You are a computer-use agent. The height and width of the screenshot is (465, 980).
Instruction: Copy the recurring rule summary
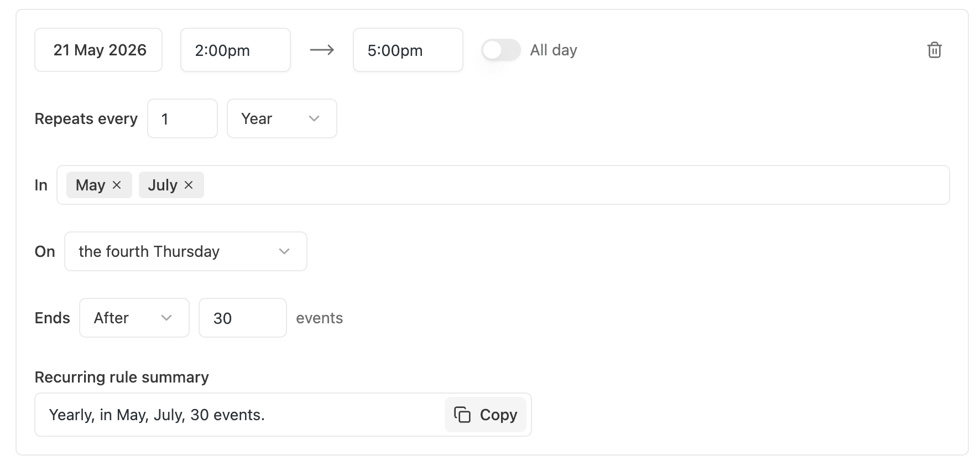click(x=486, y=415)
